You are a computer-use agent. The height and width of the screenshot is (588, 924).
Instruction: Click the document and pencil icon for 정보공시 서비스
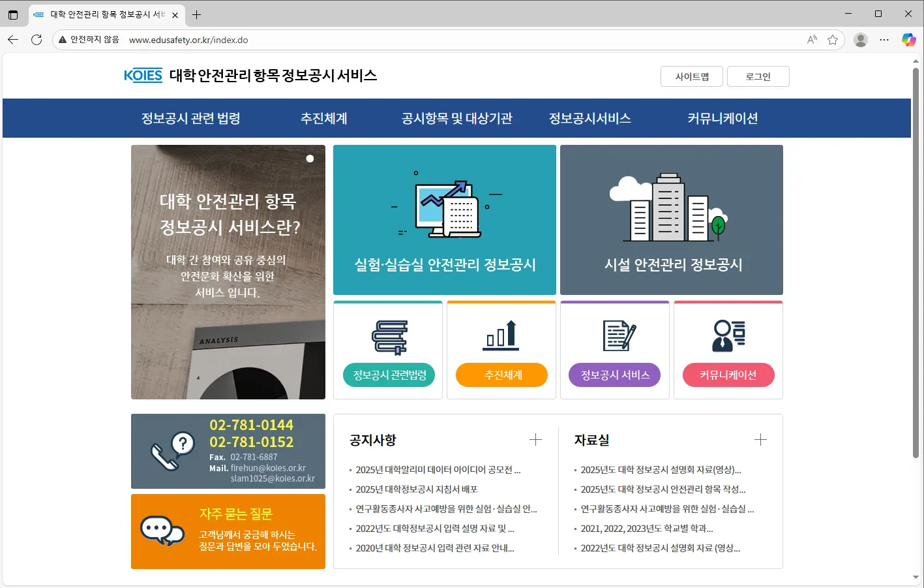pyautogui.click(x=614, y=335)
